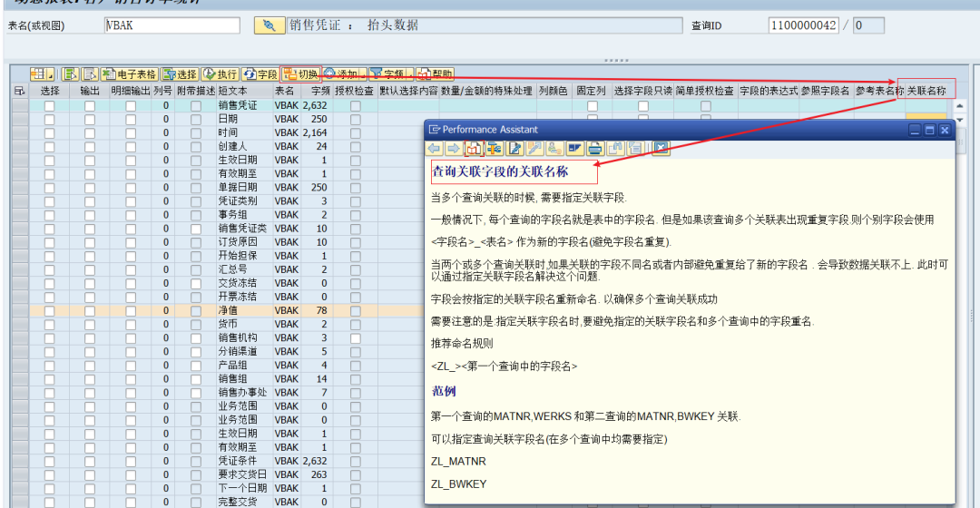Open the 添加 button dropdown arrow

(363, 74)
